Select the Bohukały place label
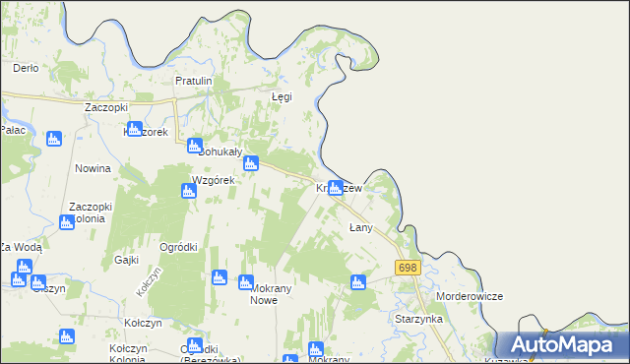The image size is (630, 364). click(220, 152)
